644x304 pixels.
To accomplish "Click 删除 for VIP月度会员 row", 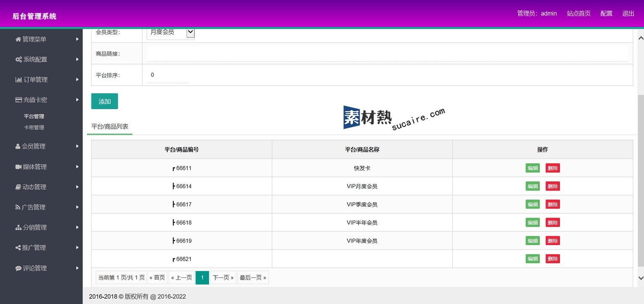I will tap(553, 186).
